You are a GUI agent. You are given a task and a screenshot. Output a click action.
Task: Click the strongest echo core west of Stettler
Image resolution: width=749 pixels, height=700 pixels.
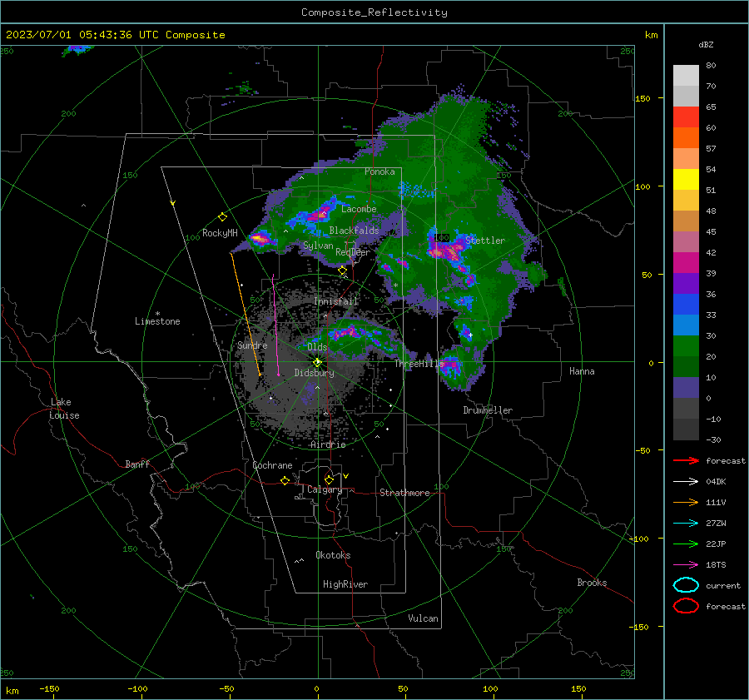(x=444, y=251)
